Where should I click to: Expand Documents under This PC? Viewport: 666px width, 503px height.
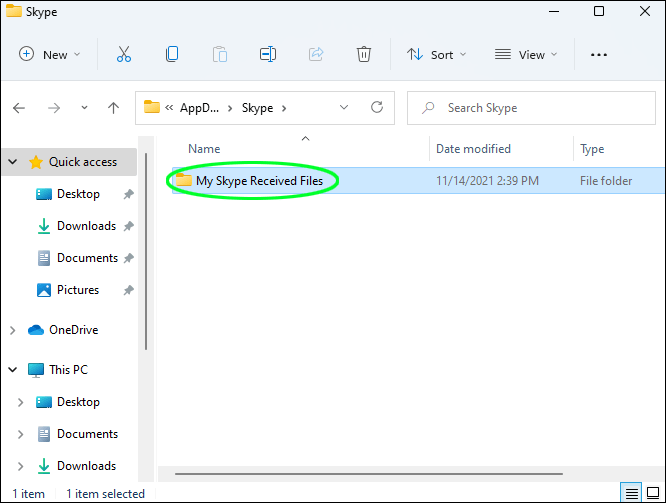pyautogui.click(x=20, y=434)
